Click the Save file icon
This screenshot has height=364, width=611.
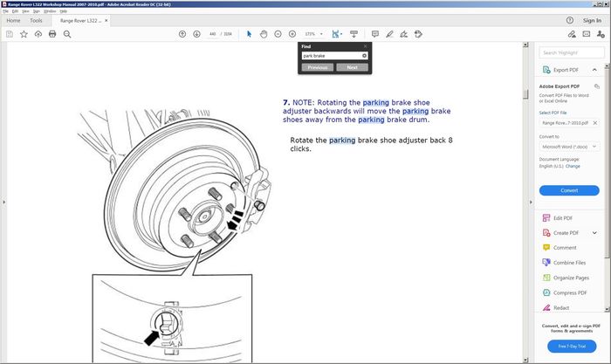[10, 34]
